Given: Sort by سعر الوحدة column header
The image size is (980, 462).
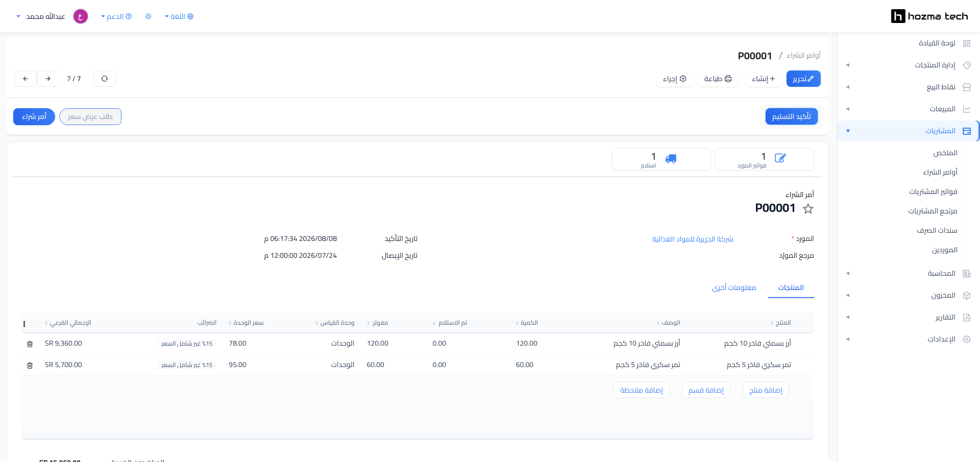Looking at the screenshot, I should click(247, 323).
